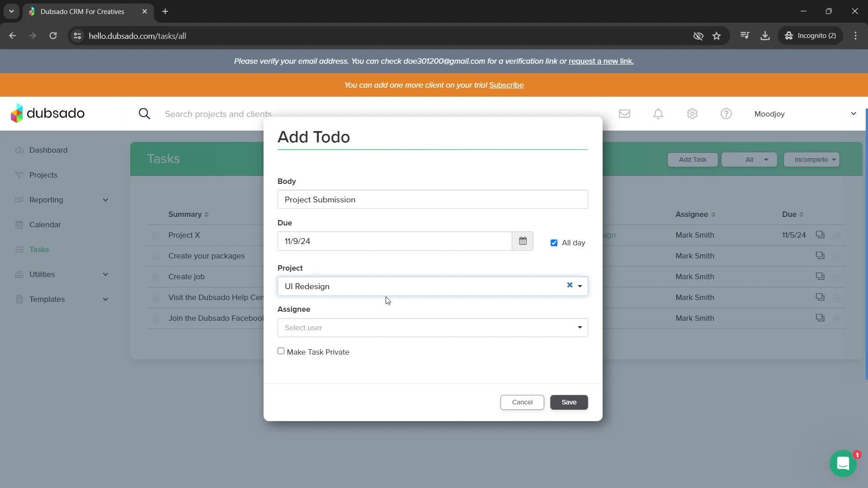Click the search magnifier icon
The image size is (868, 488).
144,114
